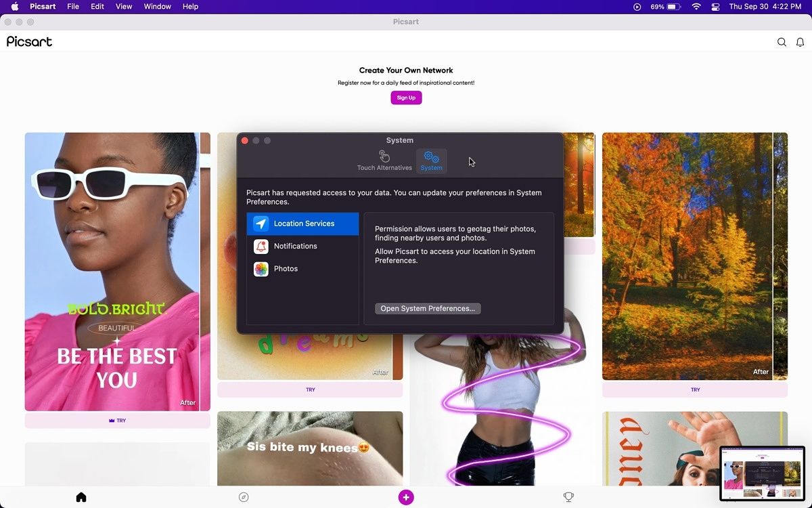The width and height of the screenshot is (812, 508).
Task: Select Location Services in the list
Action: (x=302, y=224)
